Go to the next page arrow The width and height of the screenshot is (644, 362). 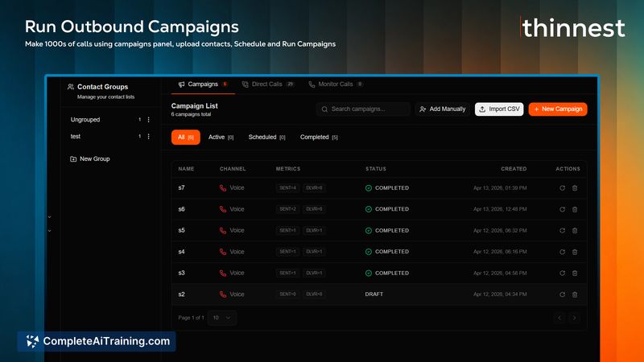click(574, 318)
